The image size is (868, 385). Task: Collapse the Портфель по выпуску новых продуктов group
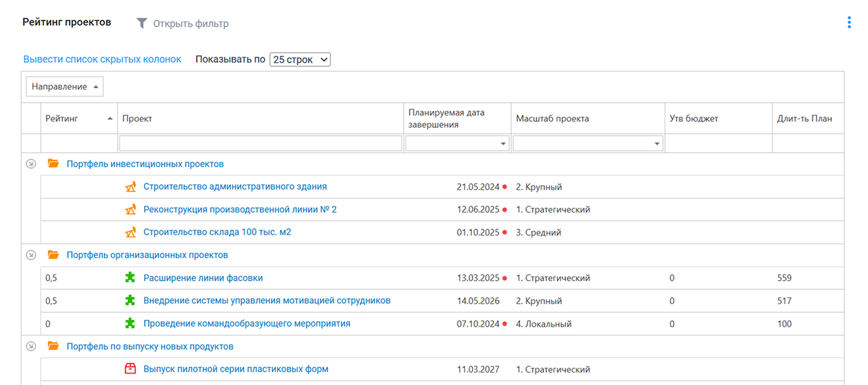click(x=31, y=346)
